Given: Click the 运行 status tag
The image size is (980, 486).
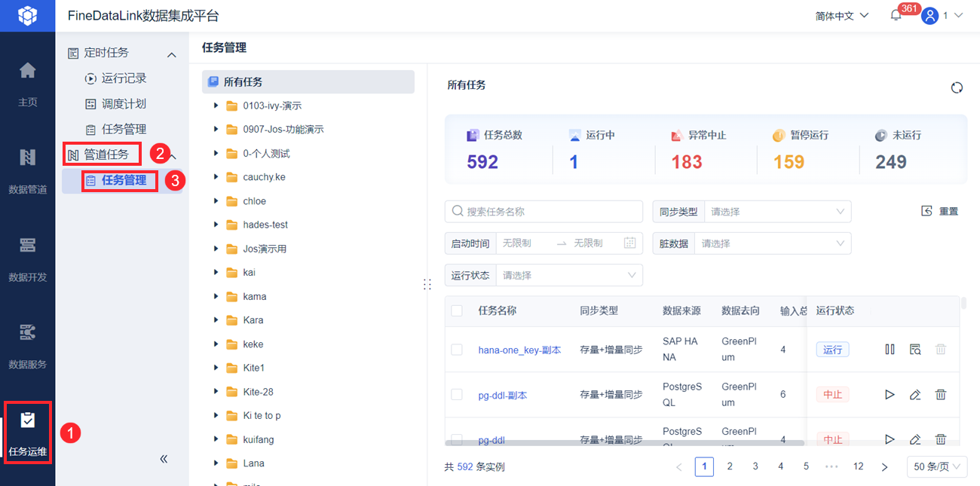Looking at the screenshot, I should coord(832,349).
